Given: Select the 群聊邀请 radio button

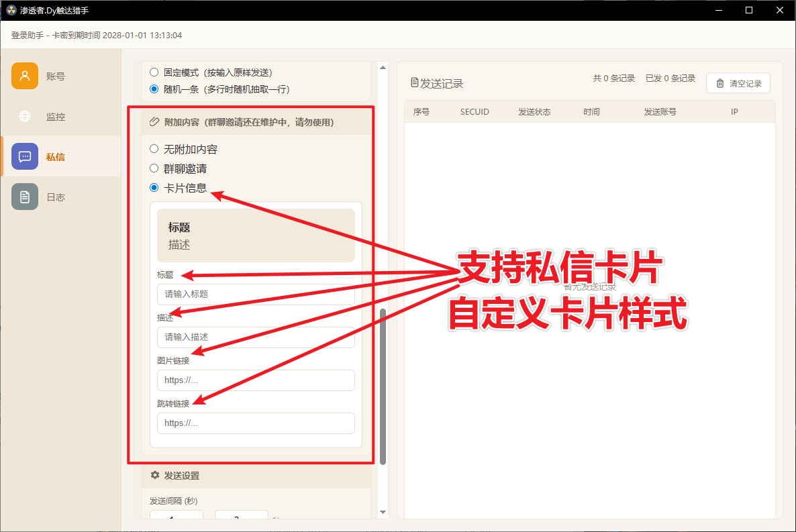Looking at the screenshot, I should coord(154,168).
